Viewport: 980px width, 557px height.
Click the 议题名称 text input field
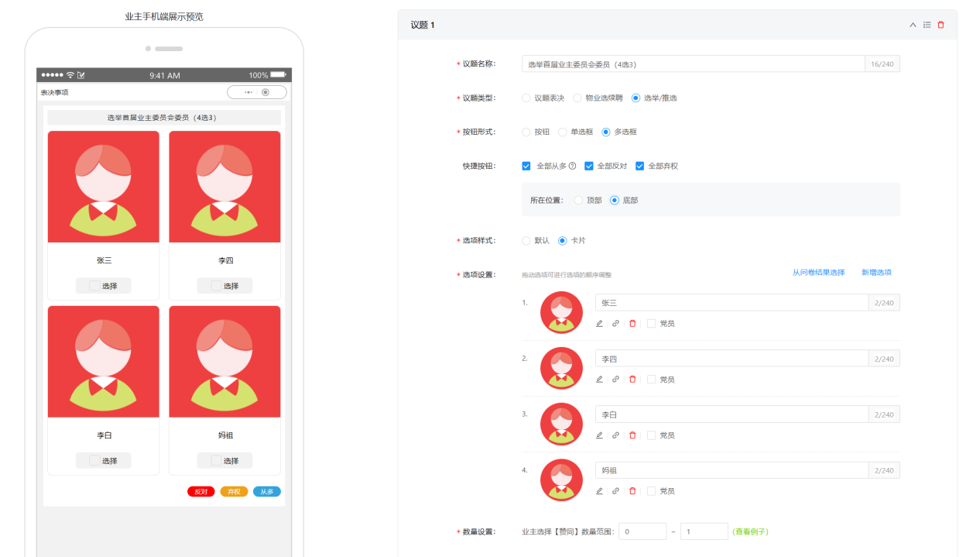click(693, 64)
